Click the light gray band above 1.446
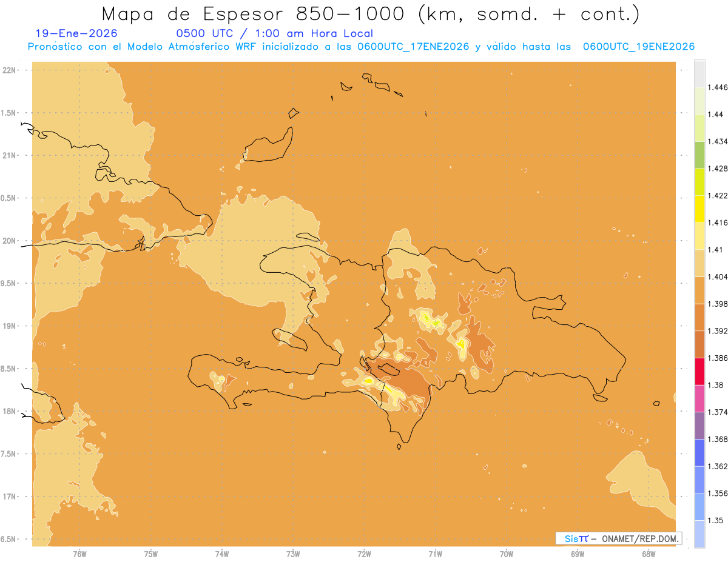 699,73
